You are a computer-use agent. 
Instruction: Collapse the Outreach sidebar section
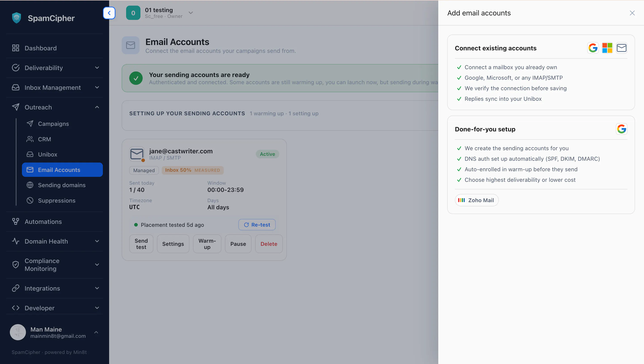55,107
